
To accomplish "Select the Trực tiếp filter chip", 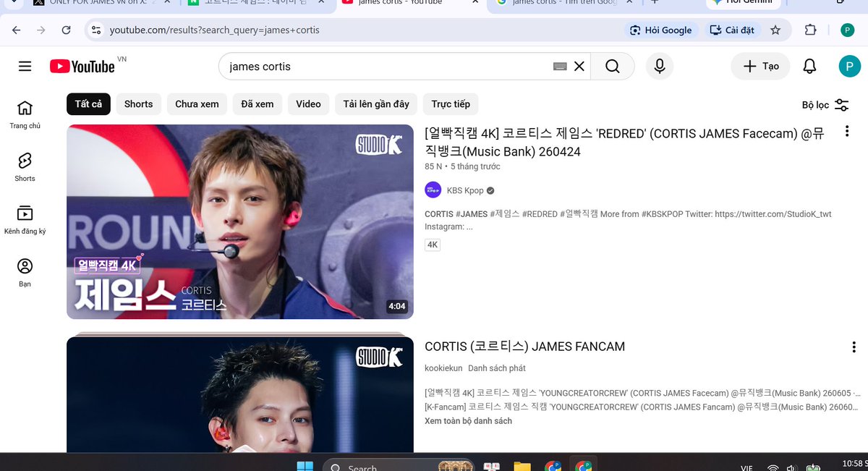I will (x=451, y=104).
